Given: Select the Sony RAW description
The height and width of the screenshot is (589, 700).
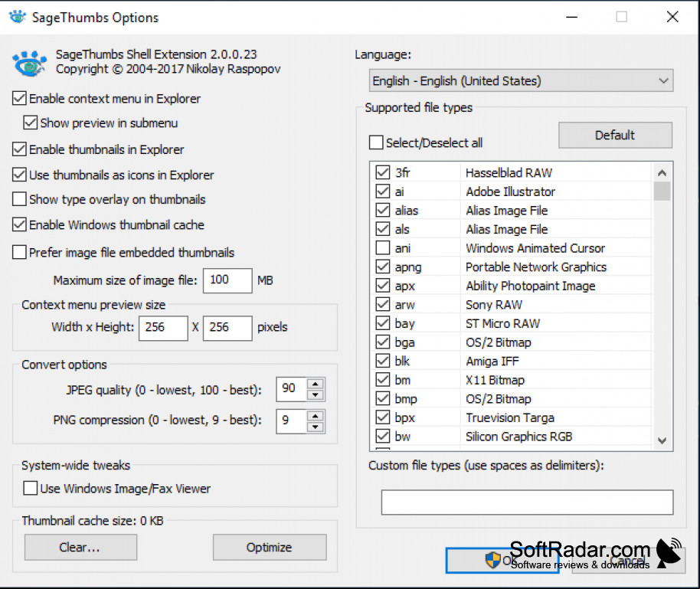Looking at the screenshot, I should (494, 305).
